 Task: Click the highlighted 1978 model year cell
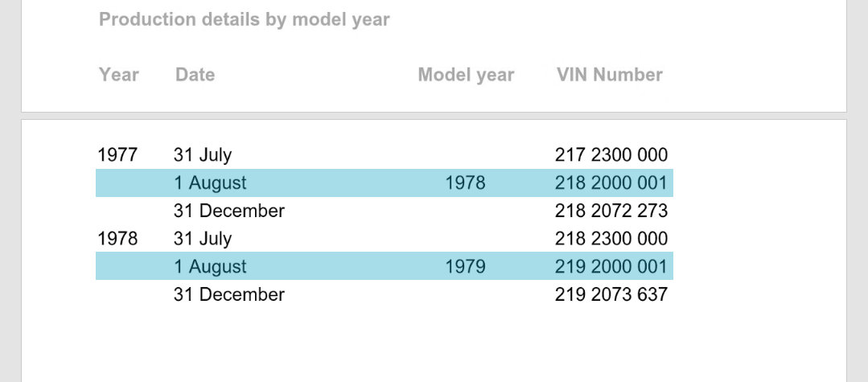(465, 183)
